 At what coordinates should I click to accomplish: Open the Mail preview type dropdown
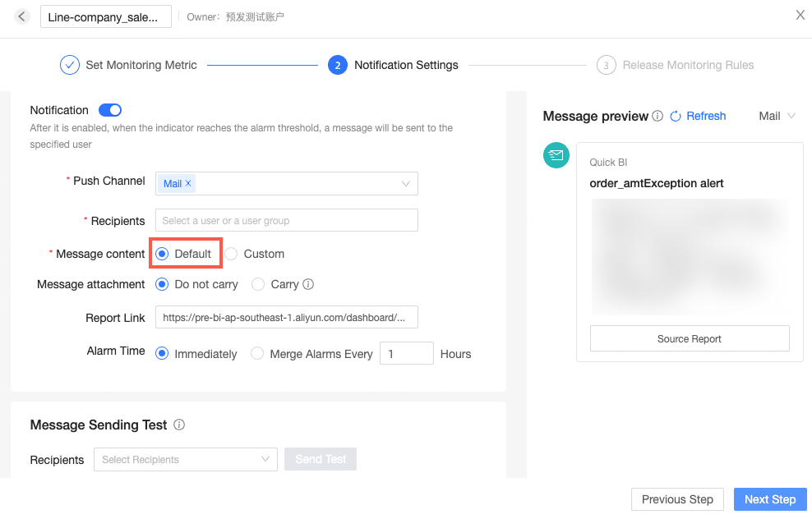pyautogui.click(x=773, y=116)
